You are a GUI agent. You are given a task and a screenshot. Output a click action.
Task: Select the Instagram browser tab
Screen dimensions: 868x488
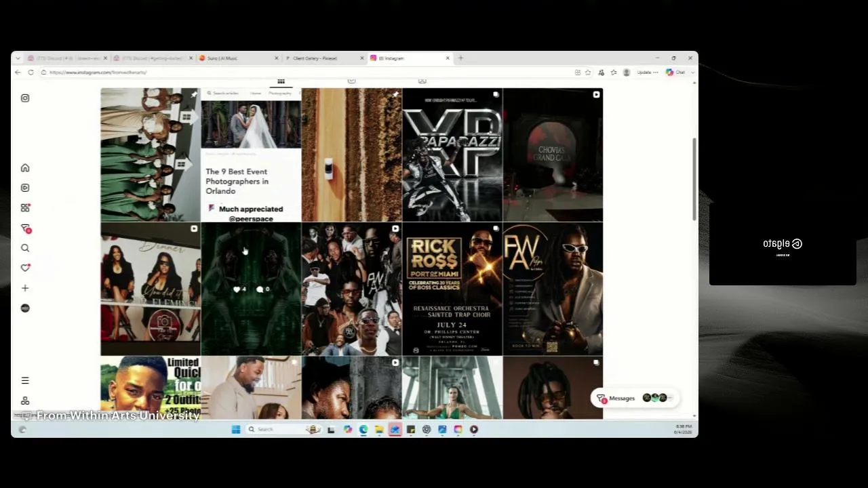(410, 58)
